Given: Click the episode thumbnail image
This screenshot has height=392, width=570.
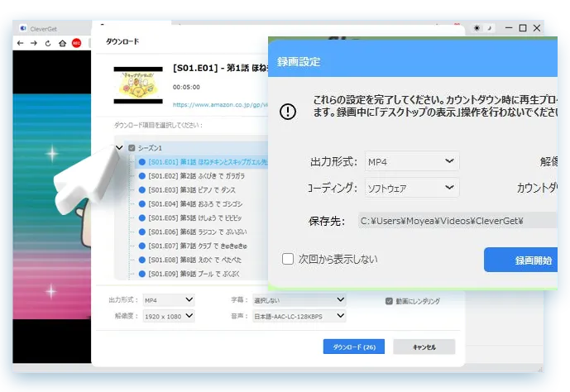Looking at the screenshot, I should tap(138, 85).
